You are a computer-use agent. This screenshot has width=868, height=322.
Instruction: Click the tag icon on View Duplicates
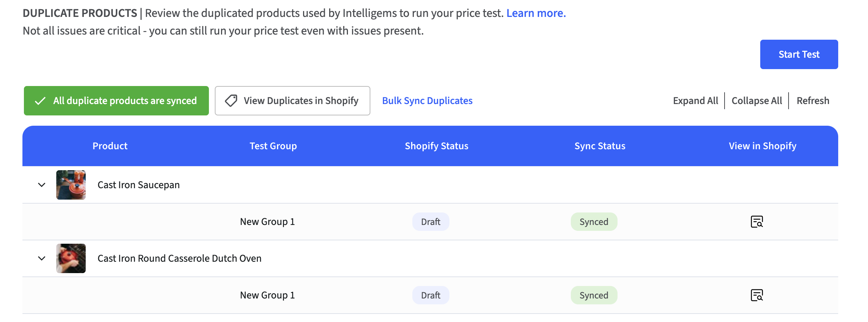231,101
